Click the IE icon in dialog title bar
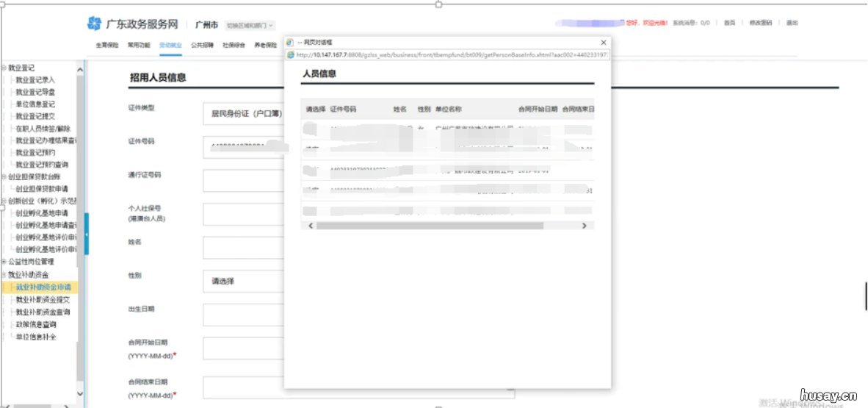 [x=289, y=43]
